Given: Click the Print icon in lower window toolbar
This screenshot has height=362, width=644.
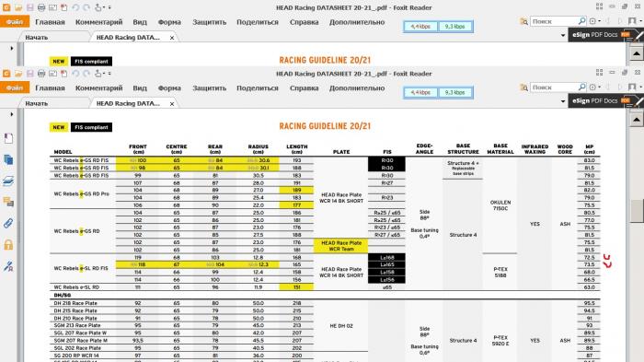Looking at the screenshot, I should tap(41, 74).
